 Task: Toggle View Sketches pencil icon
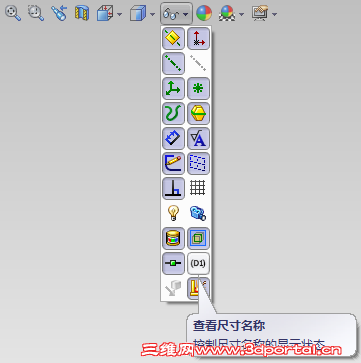click(x=173, y=163)
